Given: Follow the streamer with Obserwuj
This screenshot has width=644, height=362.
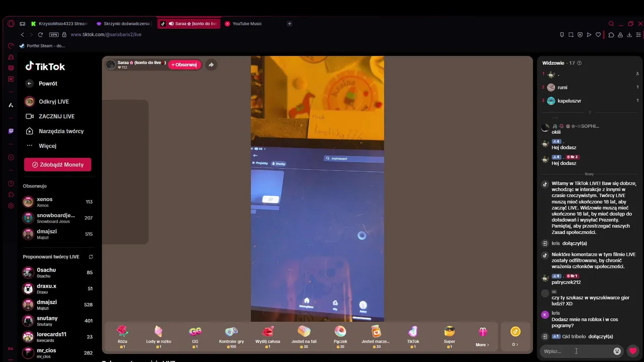Looking at the screenshot, I should click(x=185, y=65).
